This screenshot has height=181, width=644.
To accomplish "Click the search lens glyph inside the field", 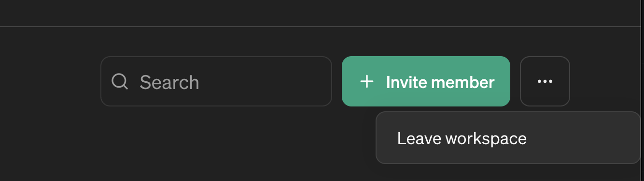I will pos(120,81).
